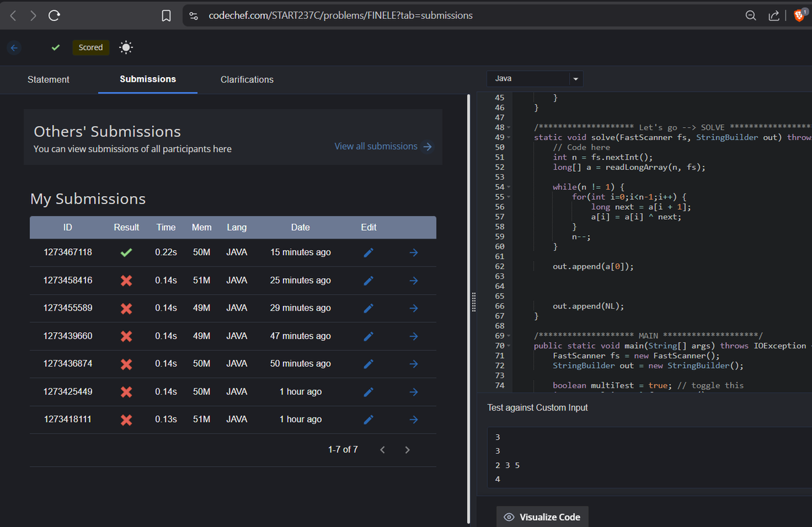Viewport: 812px width, 527px height.
Task: Bookmark this page with the bookmark icon
Action: (x=166, y=16)
